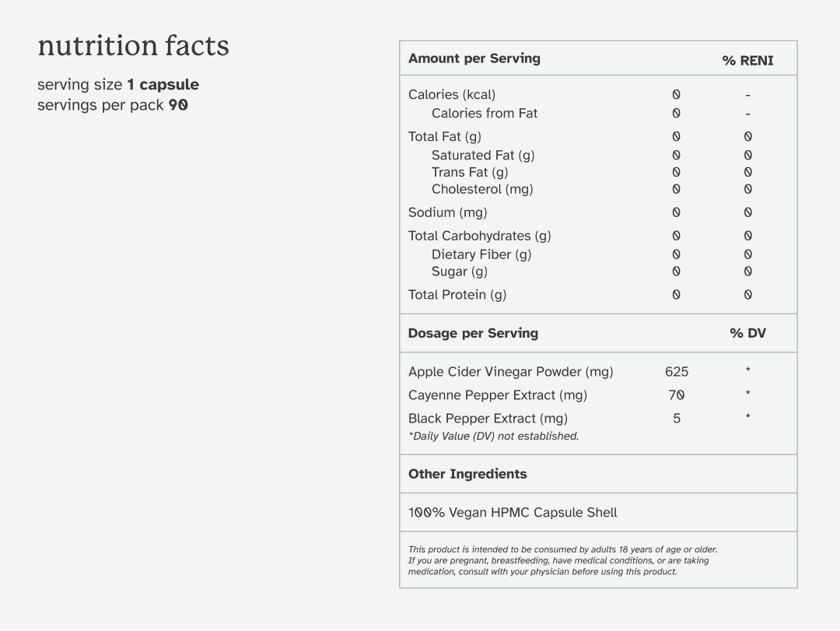Click the 'Dosage per Serving' header
This screenshot has width=840, height=631.
click(x=473, y=334)
